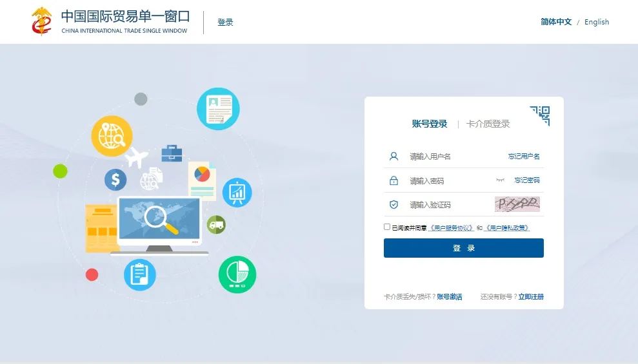Image resolution: width=638 pixels, height=364 pixels.
Task: Click the QR code login icon
Action: tap(541, 115)
